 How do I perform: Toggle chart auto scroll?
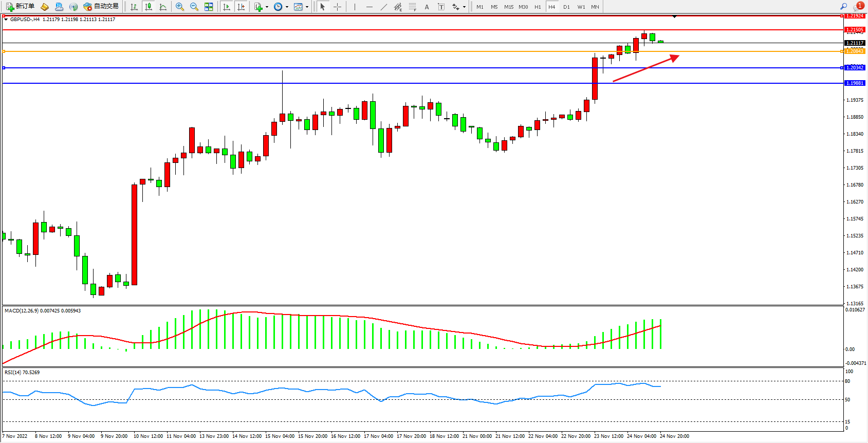pyautogui.click(x=227, y=7)
